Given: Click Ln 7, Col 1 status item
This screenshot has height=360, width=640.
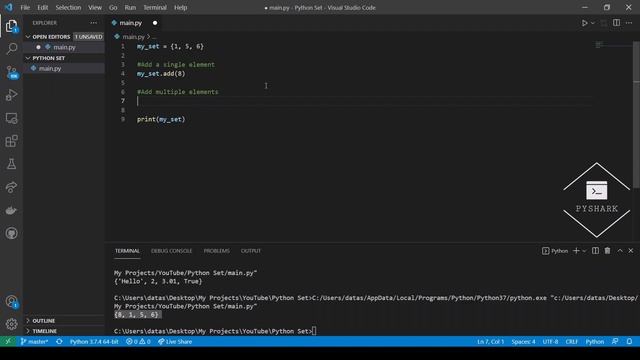Looking at the screenshot, I should pos(491,341).
